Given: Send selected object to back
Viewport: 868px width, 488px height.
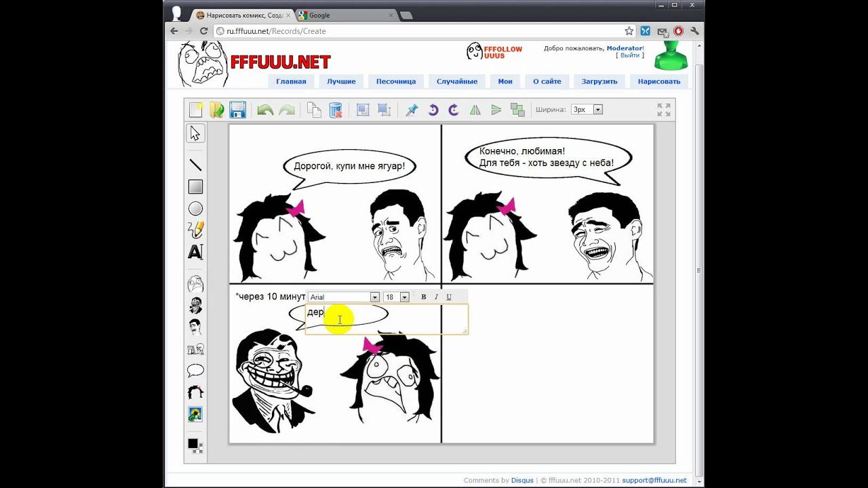Looking at the screenshot, I should (384, 110).
